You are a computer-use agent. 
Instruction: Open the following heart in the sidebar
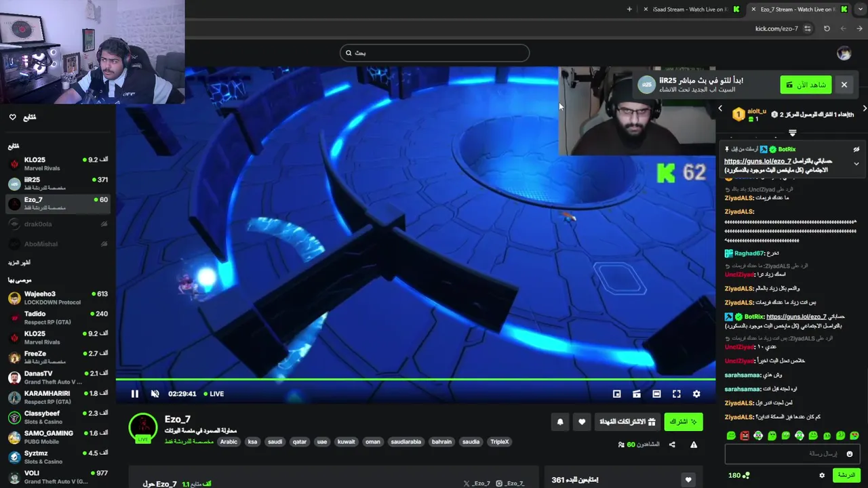pyautogui.click(x=12, y=117)
